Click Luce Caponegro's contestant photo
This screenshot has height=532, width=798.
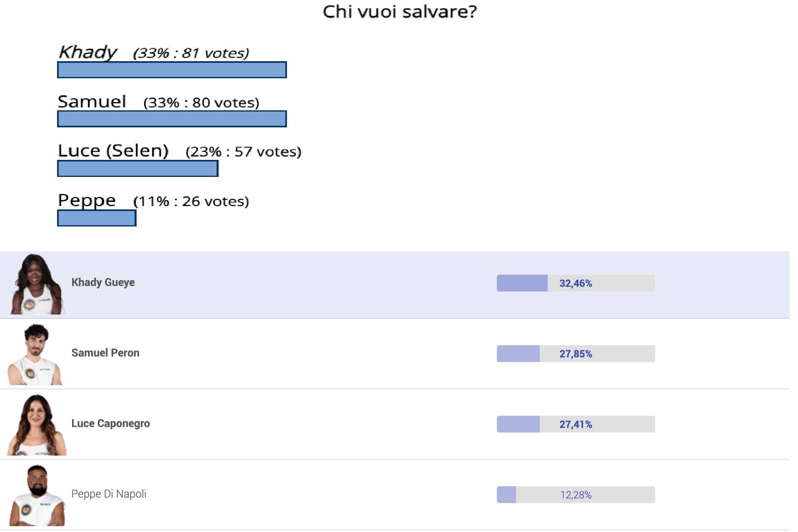tap(37, 425)
